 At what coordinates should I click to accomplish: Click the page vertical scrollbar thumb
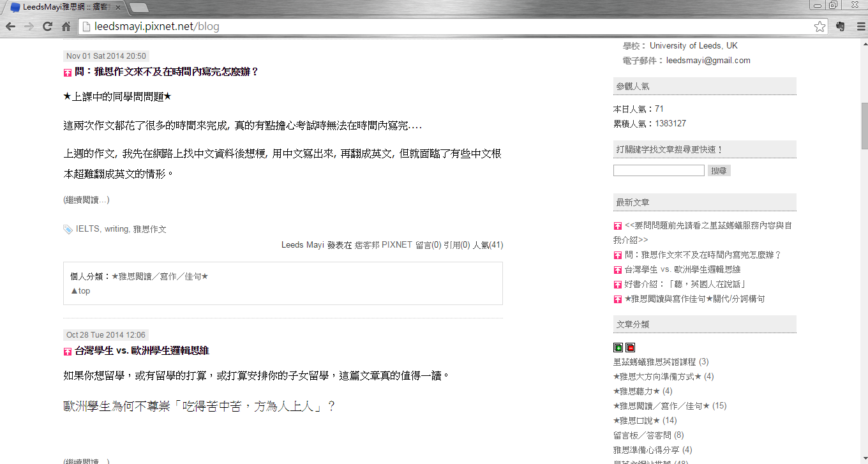864,125
